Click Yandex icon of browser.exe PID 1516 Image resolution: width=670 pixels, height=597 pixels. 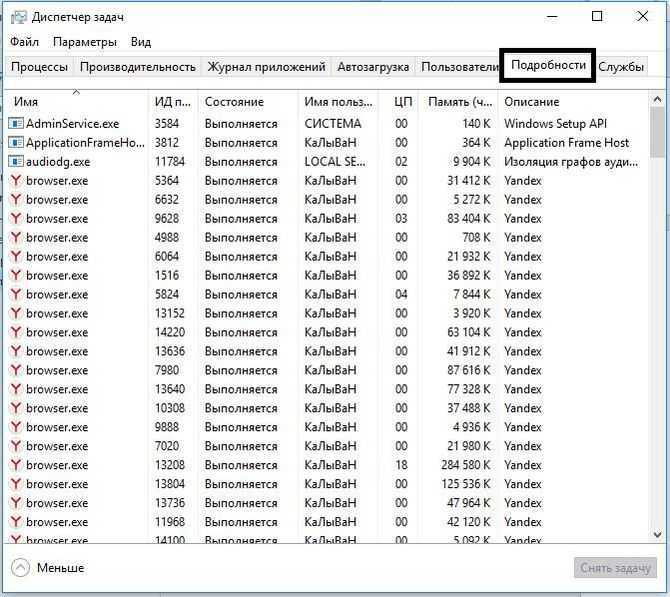[x=16, y=275]
